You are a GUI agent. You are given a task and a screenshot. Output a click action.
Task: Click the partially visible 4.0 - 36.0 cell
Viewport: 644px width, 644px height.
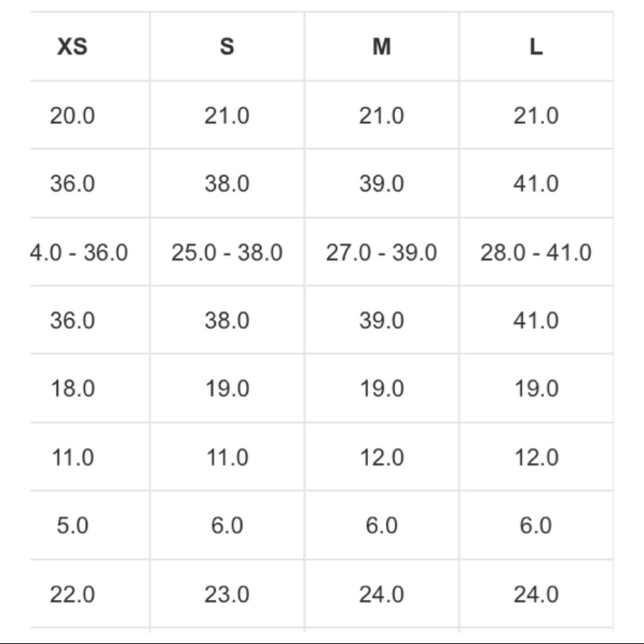[x=79, y=252]
